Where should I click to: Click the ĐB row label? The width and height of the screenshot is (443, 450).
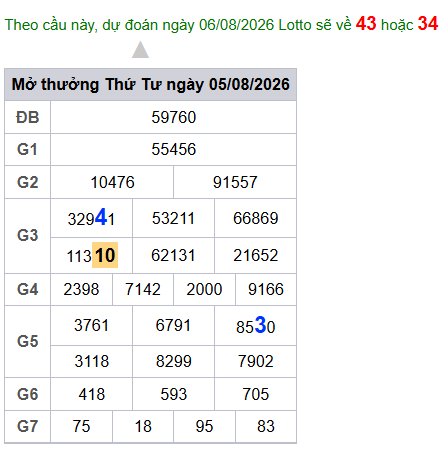(28, 117)
